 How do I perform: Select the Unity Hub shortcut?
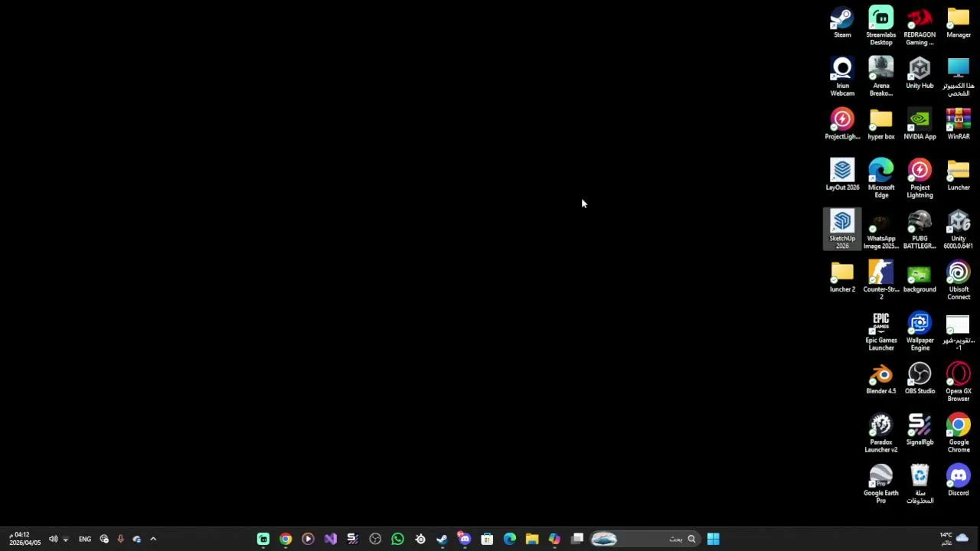pyautogui.click(x=920, y=73)
